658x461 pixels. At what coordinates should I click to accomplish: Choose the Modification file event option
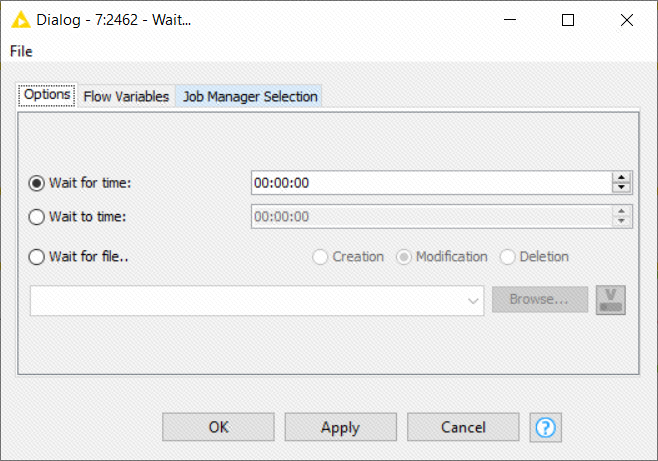(x=405, y=257)
